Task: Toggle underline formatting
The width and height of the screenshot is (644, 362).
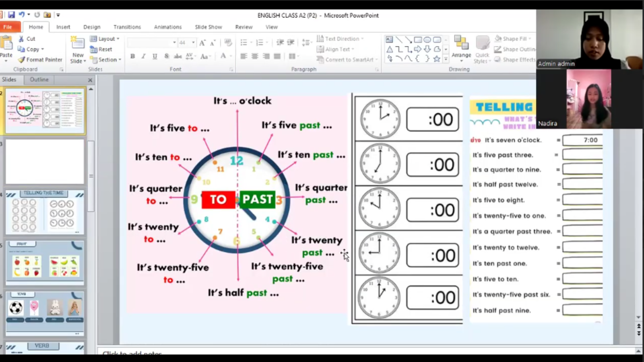Action: (x=155, y=56)
